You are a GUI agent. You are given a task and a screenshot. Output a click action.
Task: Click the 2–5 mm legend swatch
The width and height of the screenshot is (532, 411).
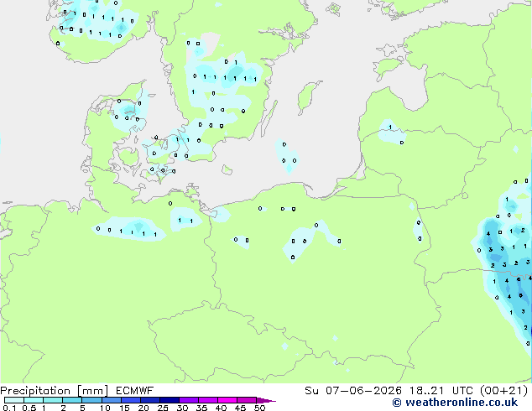coord(72,400)
